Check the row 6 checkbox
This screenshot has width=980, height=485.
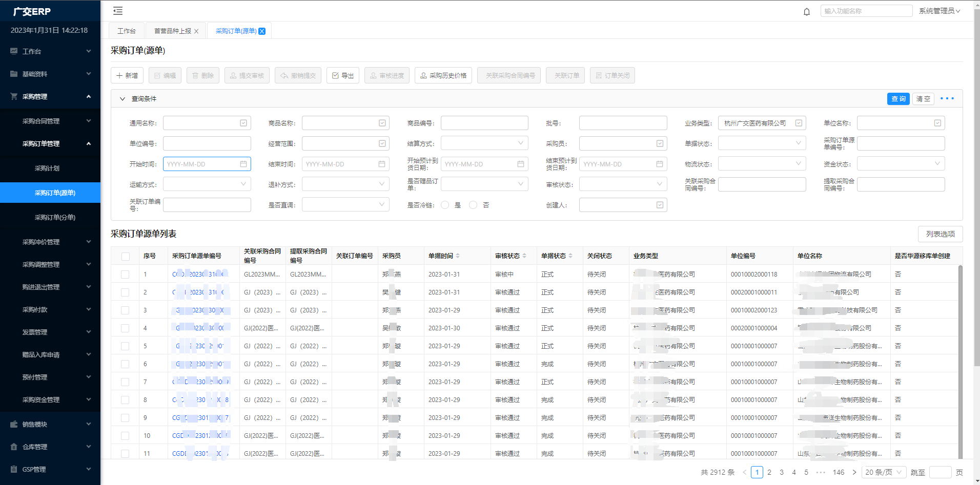[125, 364]
